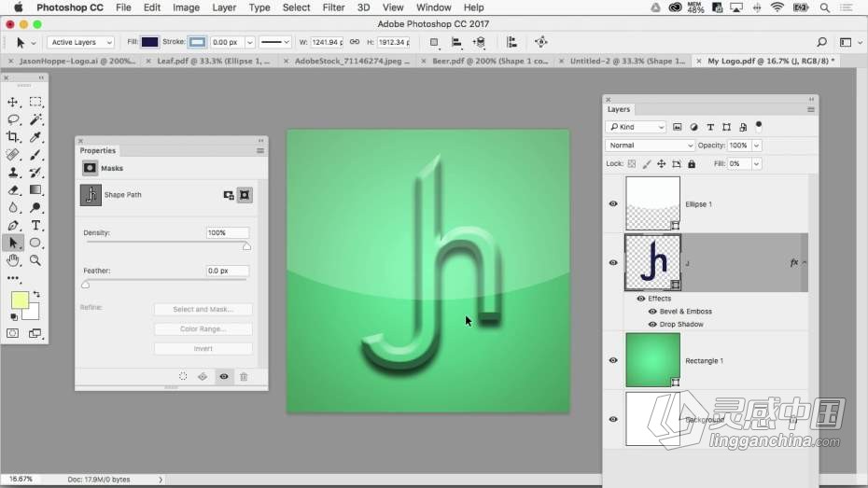Image resolution: width=868 pixels, height=488 pixels.
Task: Switch to Beer.pdf document tab
Action: [490, 61]
